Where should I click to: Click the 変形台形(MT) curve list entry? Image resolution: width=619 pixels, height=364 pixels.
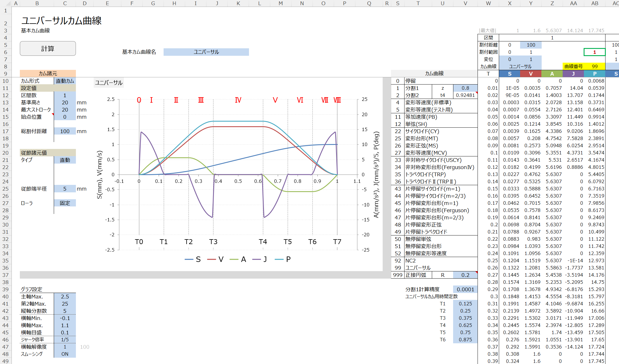421,139
